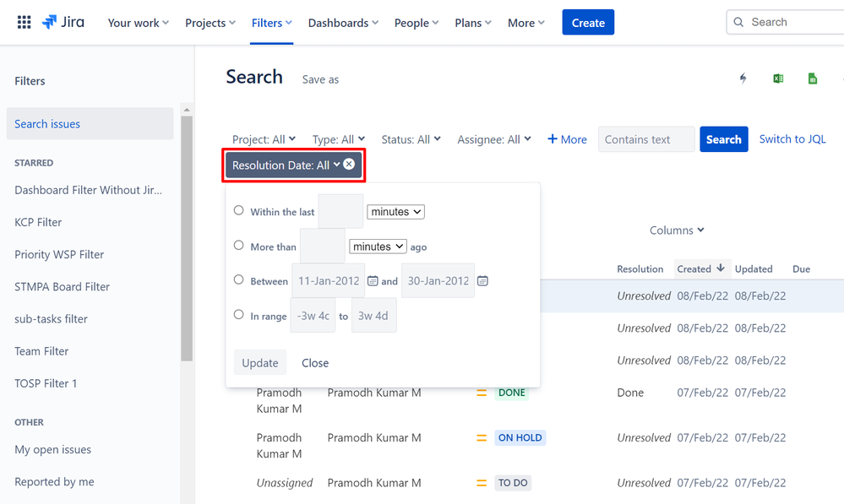Select the Between radio button
The width and height of the screenshot is (844, 504).
[238, 279]
